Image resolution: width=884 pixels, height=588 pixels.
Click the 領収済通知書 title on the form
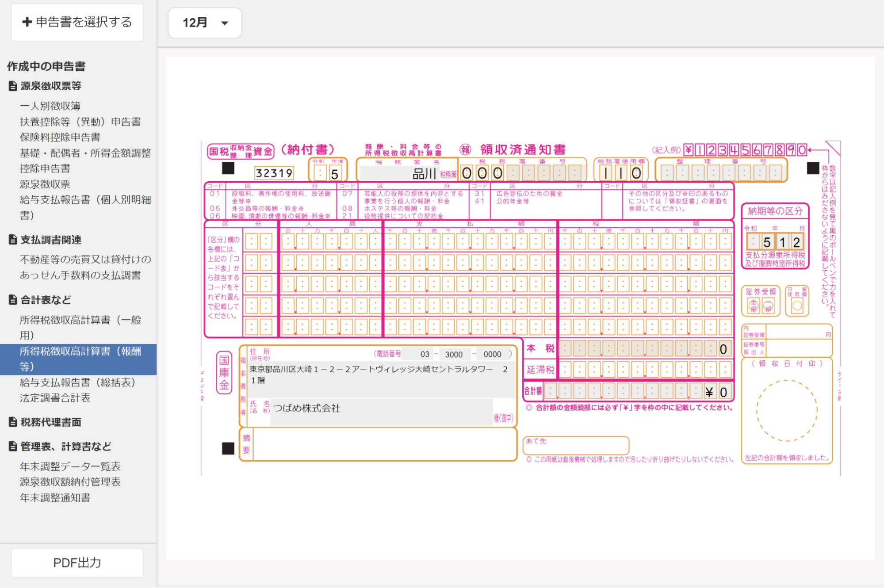(523, 150)
